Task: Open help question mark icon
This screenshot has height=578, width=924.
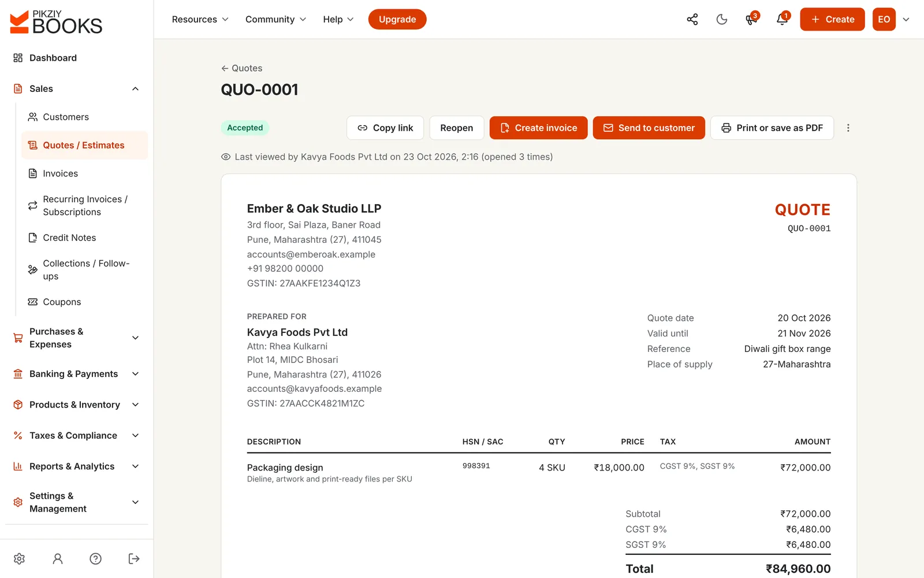Action: pyautogui.click(x=96, y=558)
